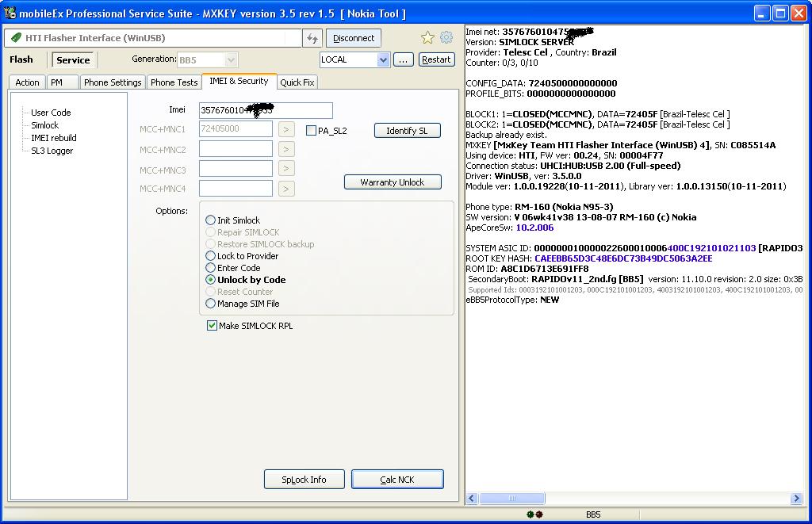This screenshot has width=812, height=524.
Task: Choose the Manage SIM File option
Action: tap(210, 304)
